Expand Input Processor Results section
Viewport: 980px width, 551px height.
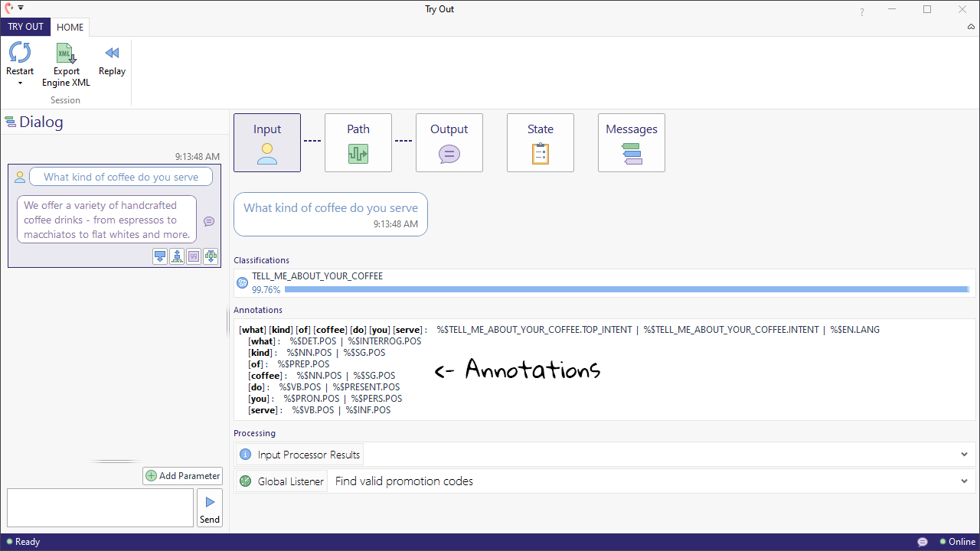pyautogui.click(x=964, y=455)
